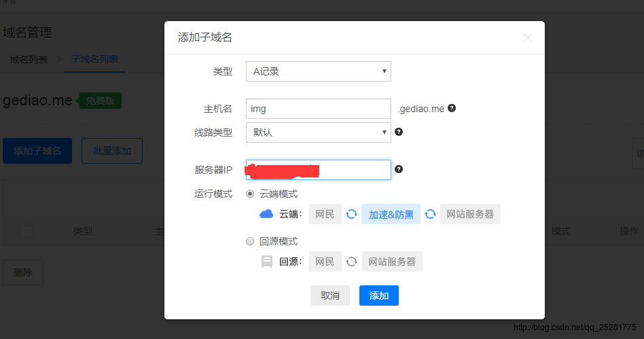The width and height of the screenshot is (644, 339).
Task: Click help icon beside 服务器IP field
Action: (399, 169)
